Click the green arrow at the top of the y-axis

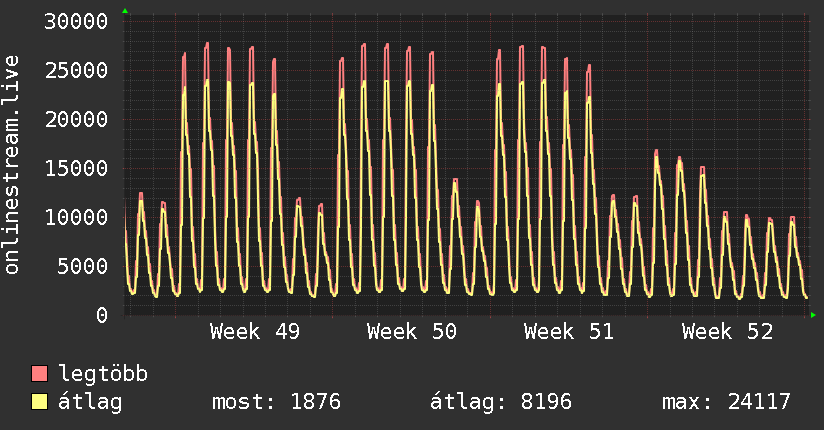click(x=125, y=11)
